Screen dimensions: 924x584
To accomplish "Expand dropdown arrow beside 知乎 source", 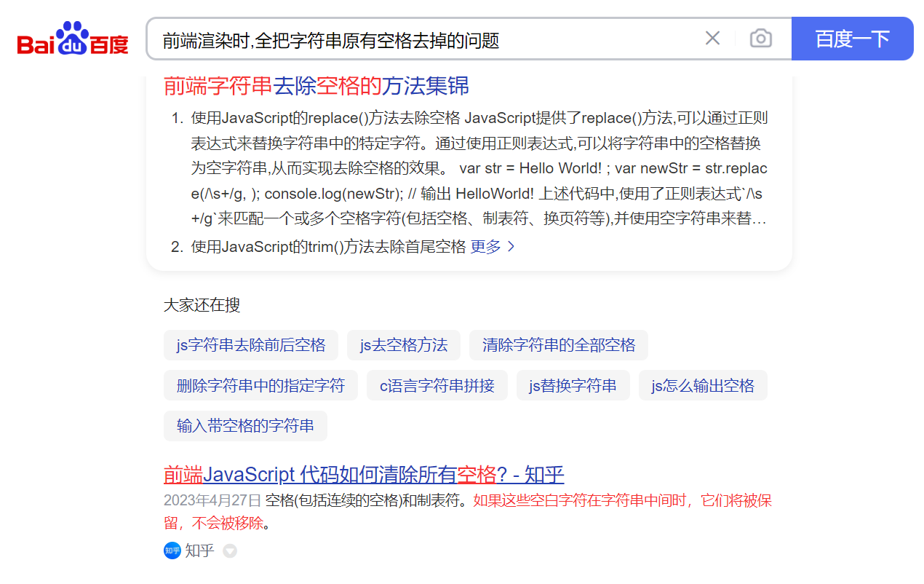I will [230, 551].
